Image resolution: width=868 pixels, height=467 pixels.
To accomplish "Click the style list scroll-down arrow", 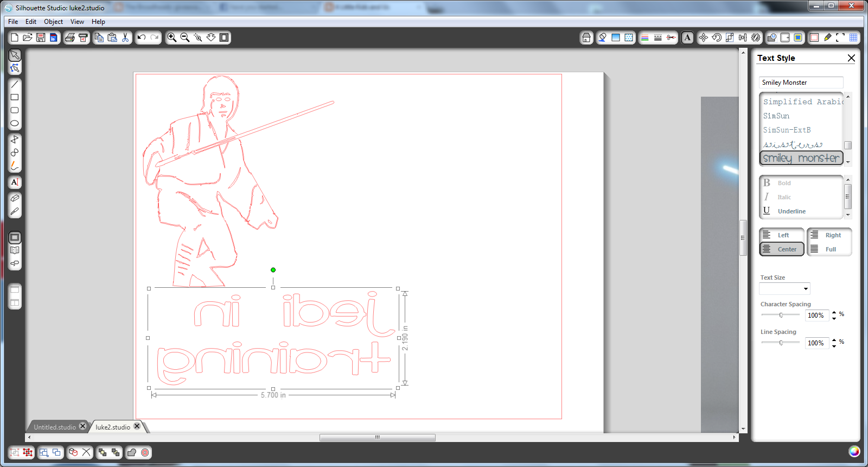I will (848, 215).
